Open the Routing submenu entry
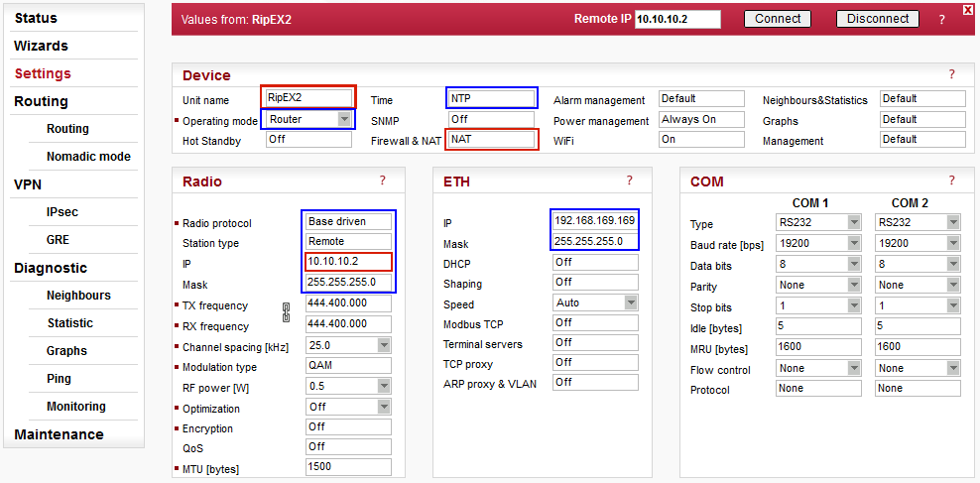 (x=67, y=129)
